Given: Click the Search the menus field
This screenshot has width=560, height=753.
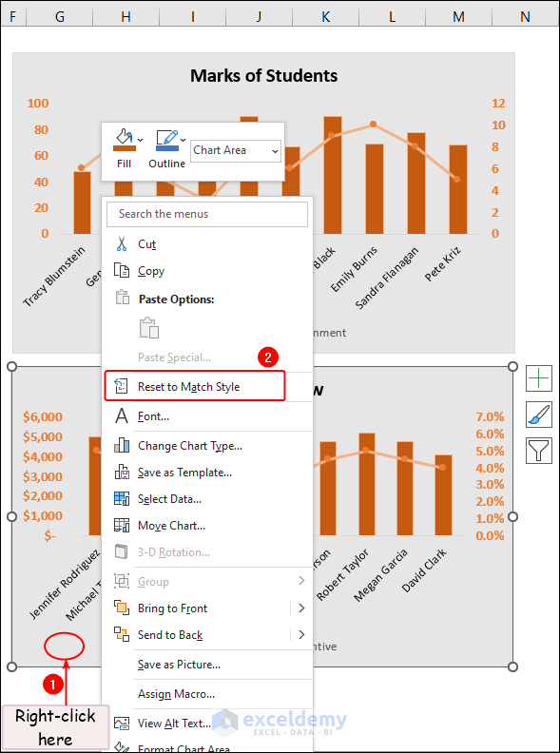Looking at the screenshot, I should pos(207,214).
